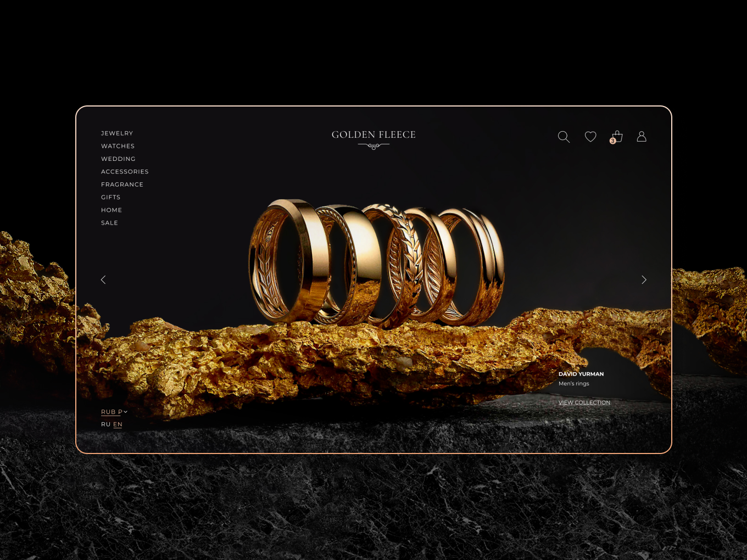Open the Gifts menu item
The width and height of the screenshot is (747, 560).
[x=110, y=197]
